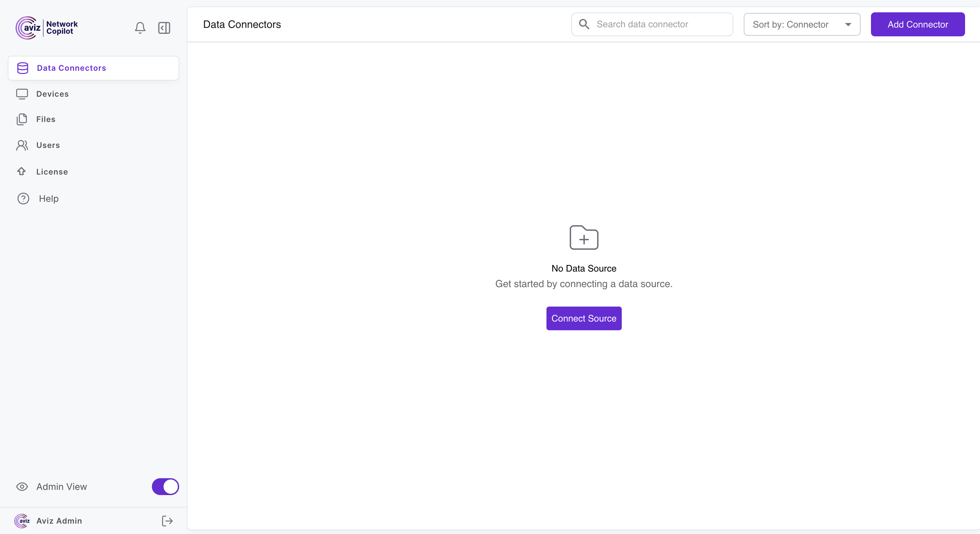This screenshot has height=534, width=980.
Task: Click the add-folder icon above No Data Source
Action: 583,238
